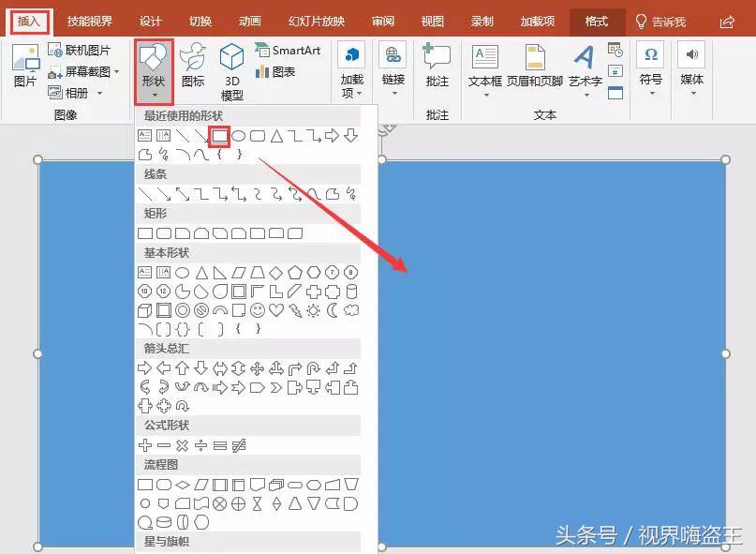This screenshot has width=756, height=554.
Task: Insert a SmartArt graphic
Action: 288,51
